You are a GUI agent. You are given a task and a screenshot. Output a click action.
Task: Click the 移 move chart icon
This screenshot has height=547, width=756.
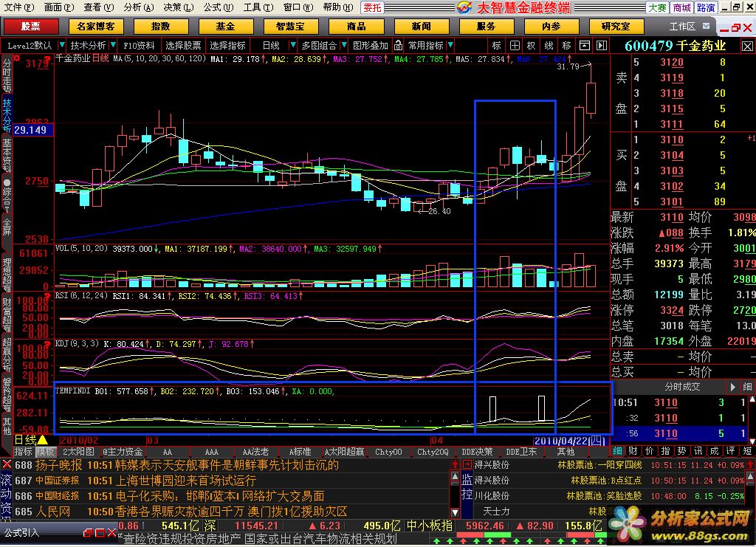tap(566, 45)
